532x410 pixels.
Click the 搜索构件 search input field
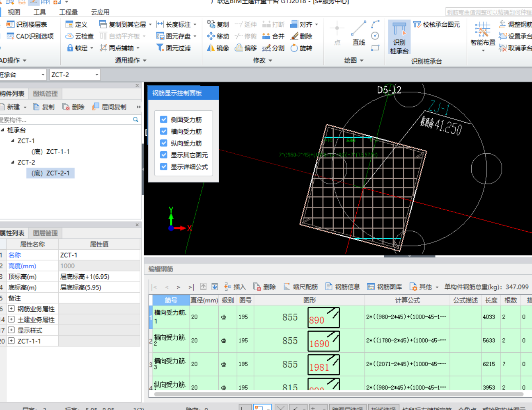coord(66,120)
